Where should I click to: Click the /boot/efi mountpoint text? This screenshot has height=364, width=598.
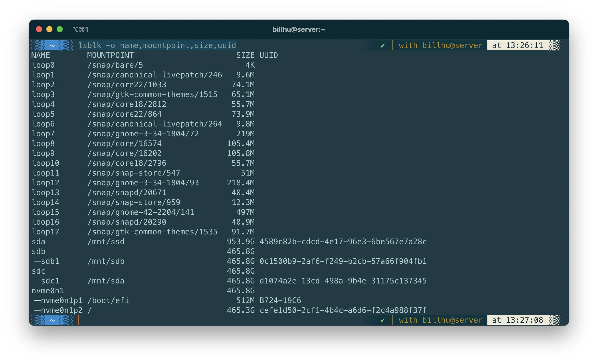[108, 300]
